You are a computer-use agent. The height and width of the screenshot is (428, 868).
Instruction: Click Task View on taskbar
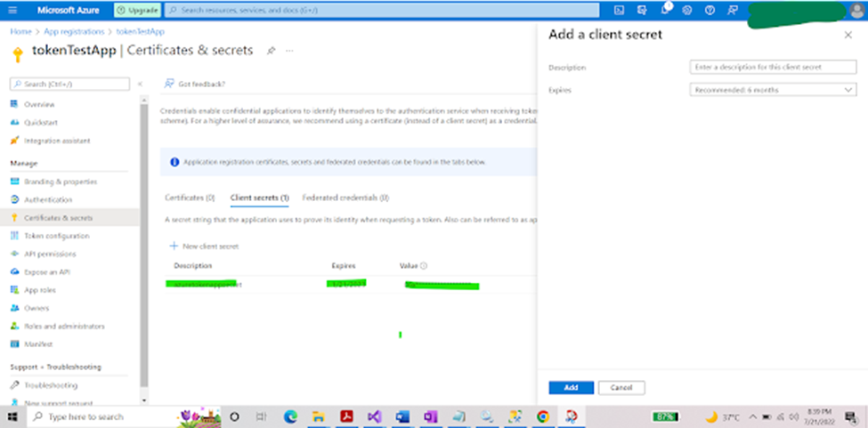[x=262, y=416]
